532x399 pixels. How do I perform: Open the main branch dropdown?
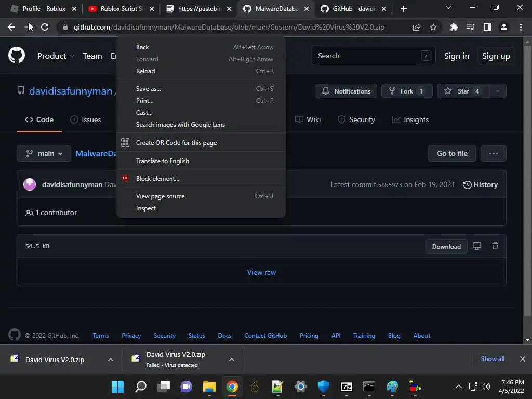44,153
